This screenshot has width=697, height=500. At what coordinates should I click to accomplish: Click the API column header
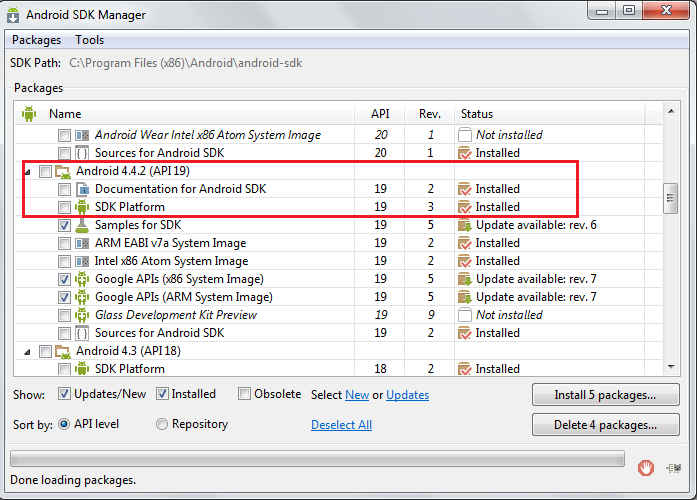coord(380,114)
